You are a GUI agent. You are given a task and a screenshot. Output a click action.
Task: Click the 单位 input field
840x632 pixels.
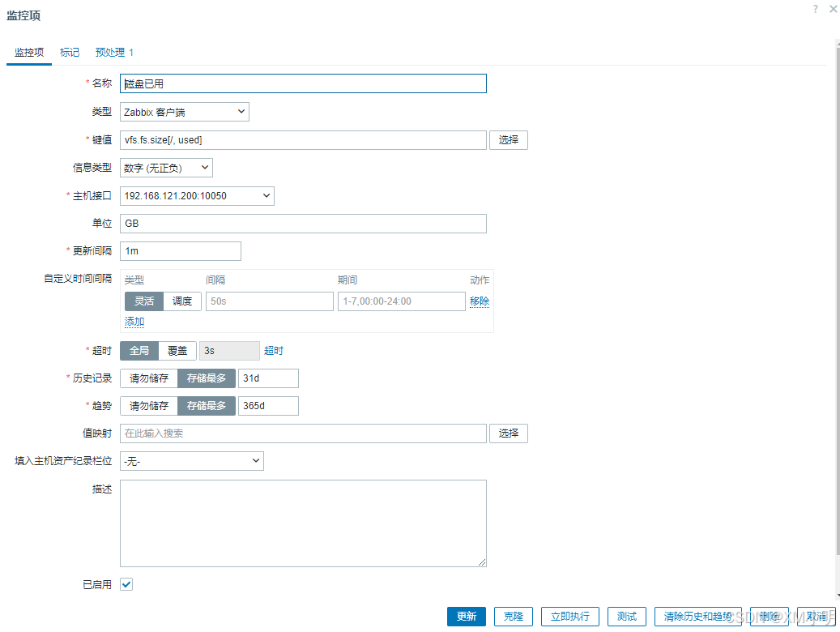pyautogui.click(x=303, y=224)
